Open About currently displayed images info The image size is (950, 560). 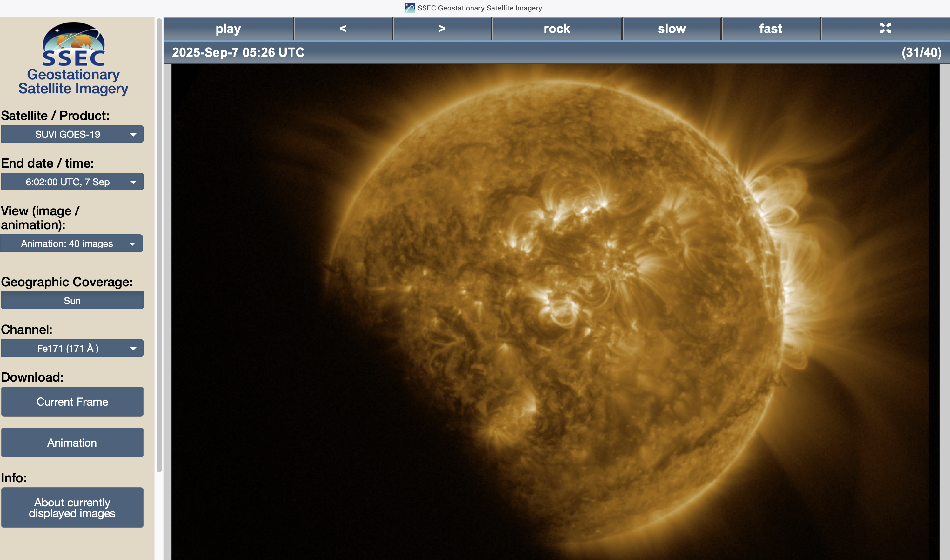point(72,508)
